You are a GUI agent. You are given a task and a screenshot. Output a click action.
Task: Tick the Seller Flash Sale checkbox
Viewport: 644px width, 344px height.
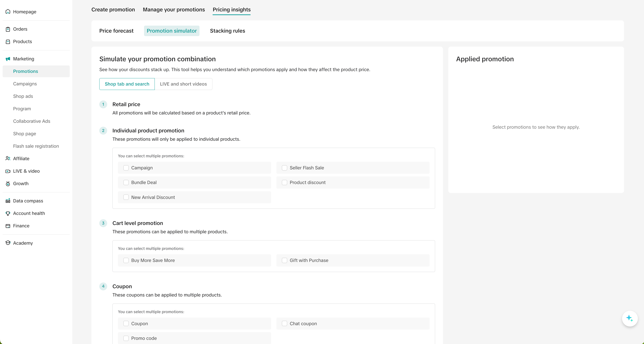284,168
